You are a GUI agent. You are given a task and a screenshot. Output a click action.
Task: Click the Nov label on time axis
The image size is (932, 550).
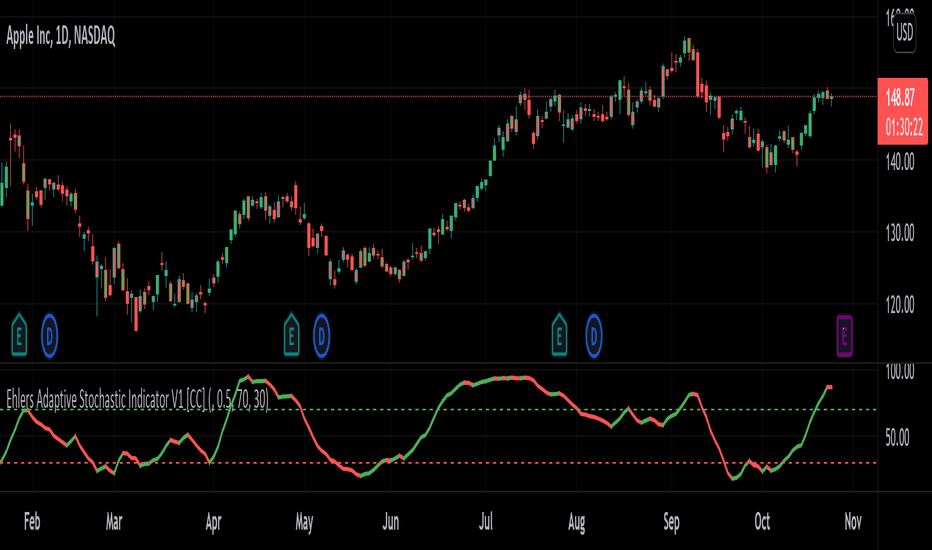853,522
